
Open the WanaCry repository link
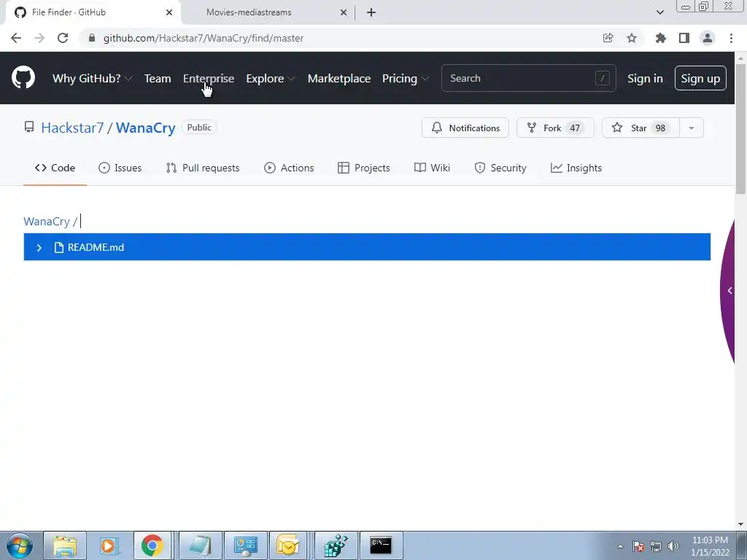coord(146,128)
